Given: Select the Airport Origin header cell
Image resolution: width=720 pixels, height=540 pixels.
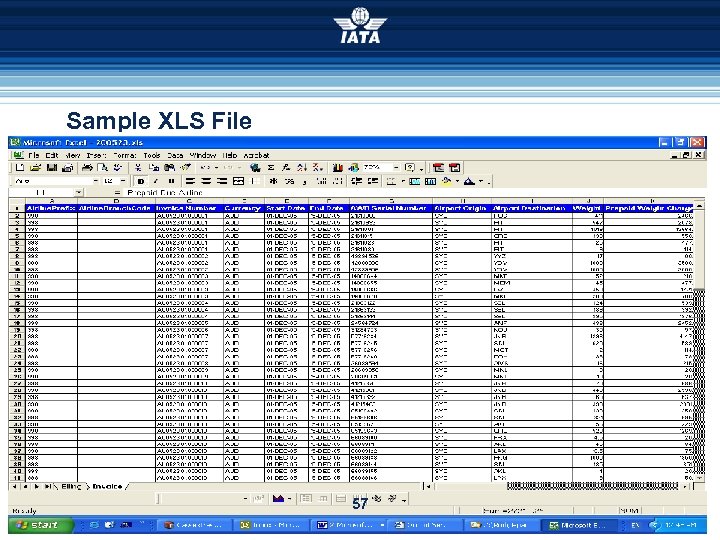Looking at the screenshot, I should click(461, 208).
